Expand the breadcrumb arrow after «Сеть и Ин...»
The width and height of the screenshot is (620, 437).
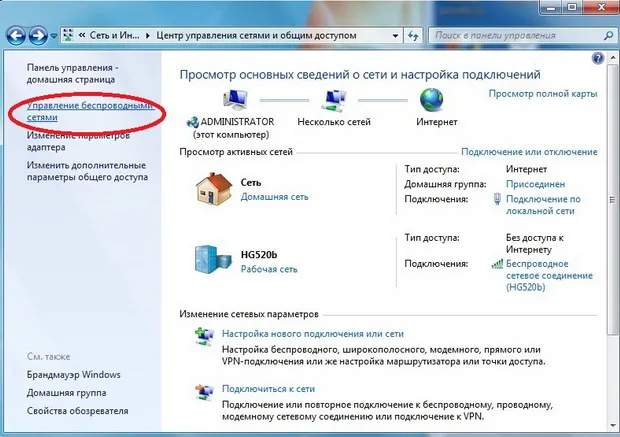(x=148, y=36)
